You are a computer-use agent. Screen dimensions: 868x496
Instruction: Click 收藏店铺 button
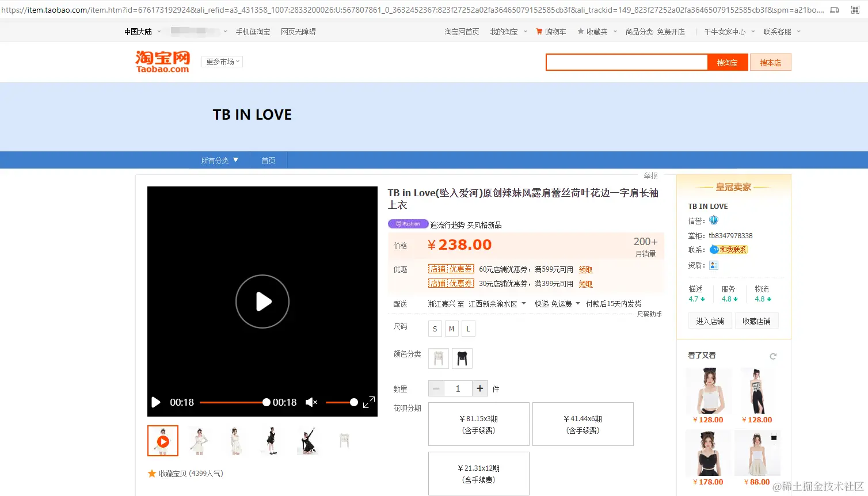[756, 321]
